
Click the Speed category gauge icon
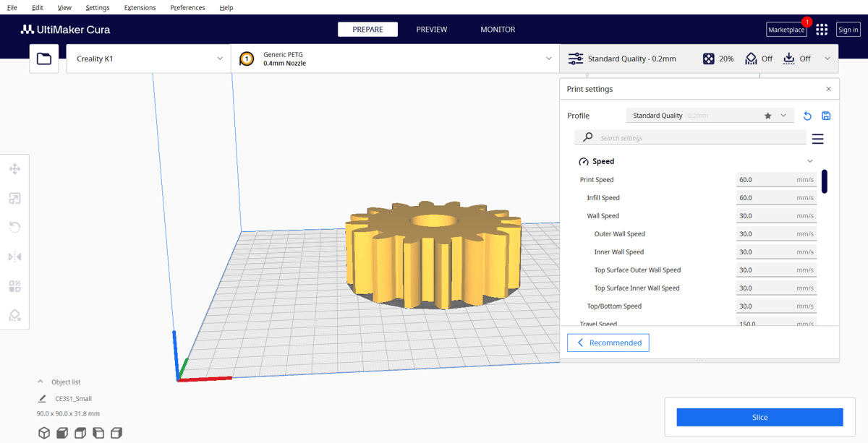point(584,162)
